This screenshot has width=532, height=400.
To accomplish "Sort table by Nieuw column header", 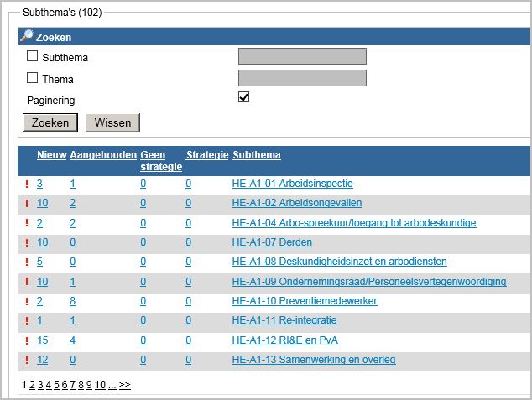I will (51, 155).
